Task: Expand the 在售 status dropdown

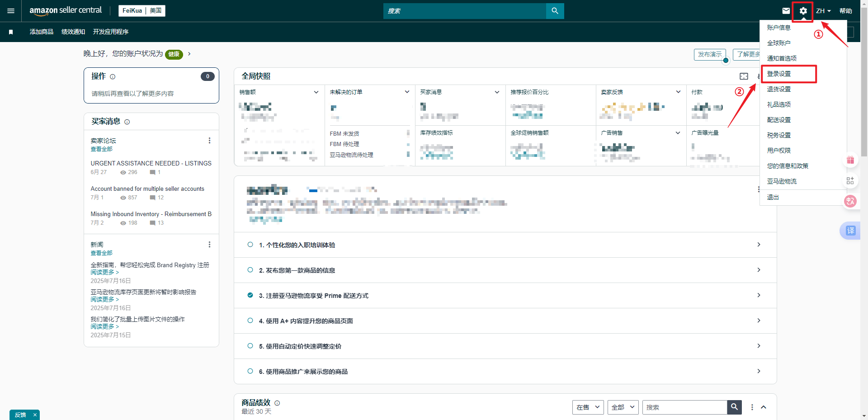Action: click(x=588, y=407)
